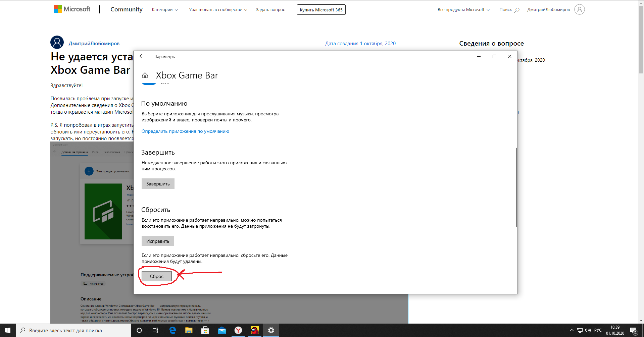Image resolution: width=644 pixels, height=337 pixels.
Task: Click the Дата создания 1 октября, 2020 link
Action: (360, 44)
